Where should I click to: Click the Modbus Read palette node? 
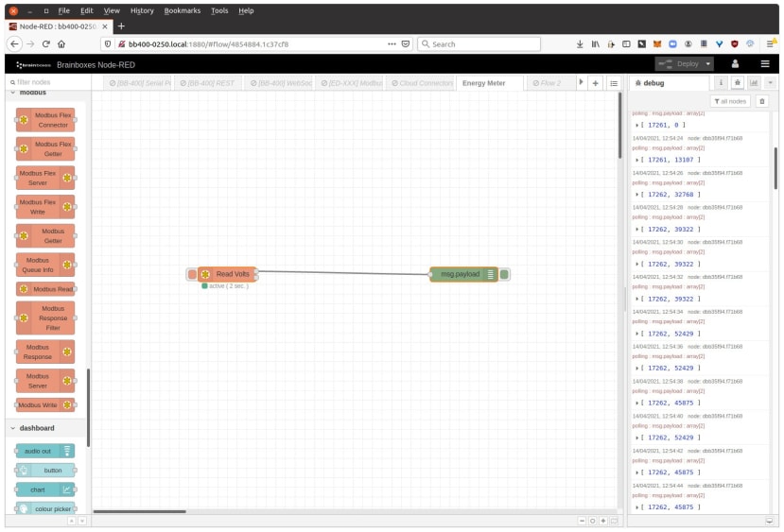(45, 289)
